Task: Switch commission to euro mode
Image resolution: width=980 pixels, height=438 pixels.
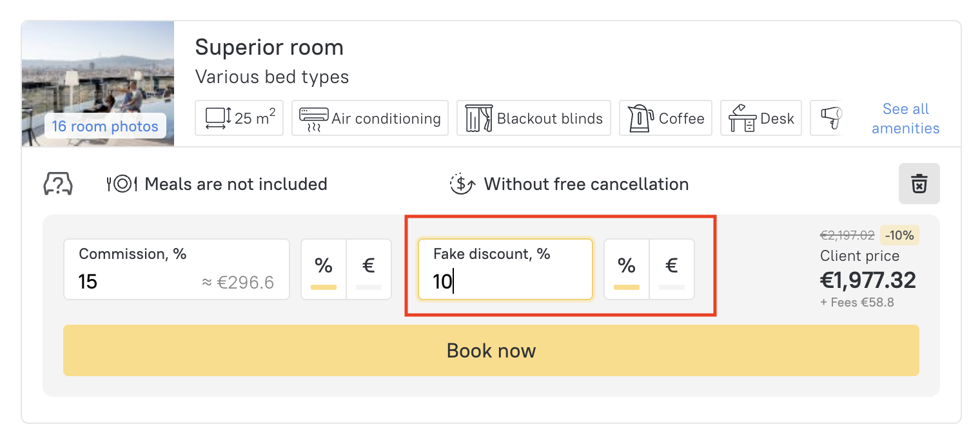Action: [369, 269]
